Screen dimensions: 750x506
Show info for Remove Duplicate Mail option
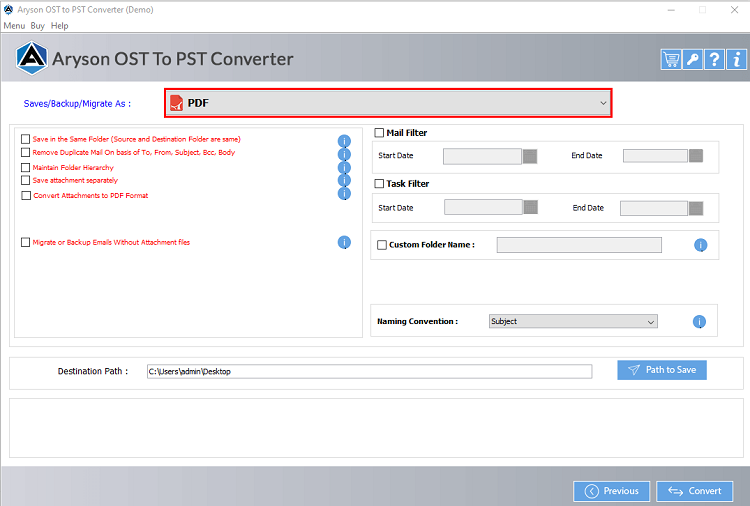click(x=344, y=154)
